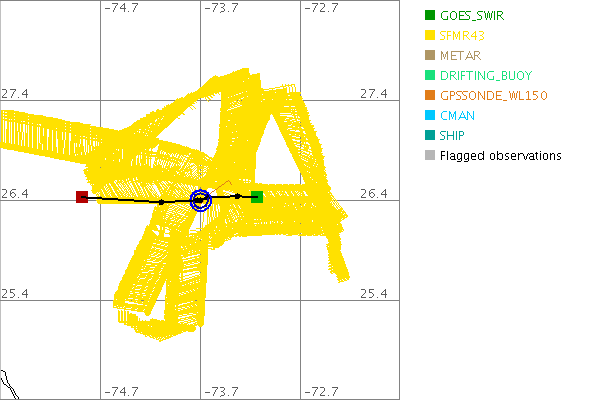Image resolution: width=600 pixels, height=400 pixels.
Task: Click the gray Flagged observations swatch
Action: 430,155
